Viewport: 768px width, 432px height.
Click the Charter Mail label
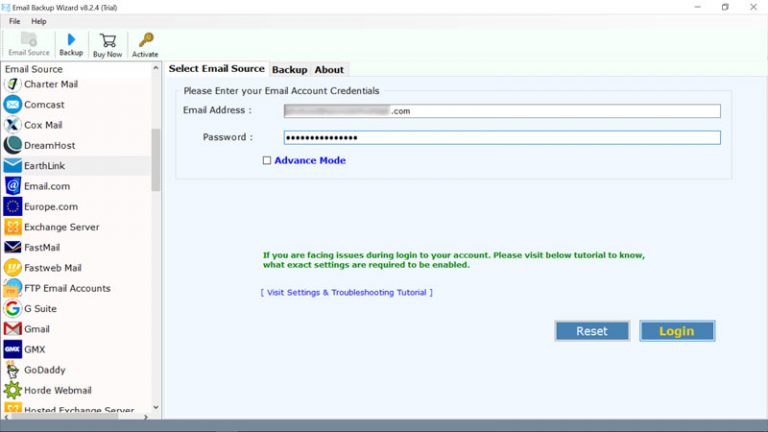point(51,84)
